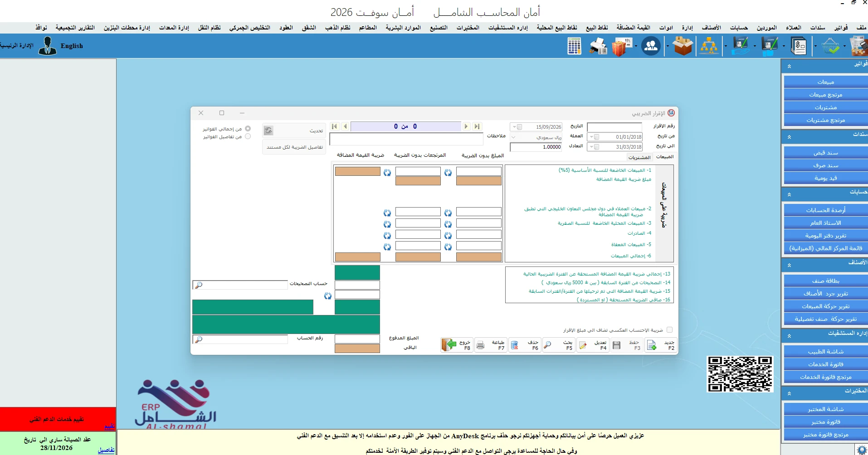Screen dimensions: 868x455
Task: Open the calculator tool in the toolbar
Action: click(574, 46)
